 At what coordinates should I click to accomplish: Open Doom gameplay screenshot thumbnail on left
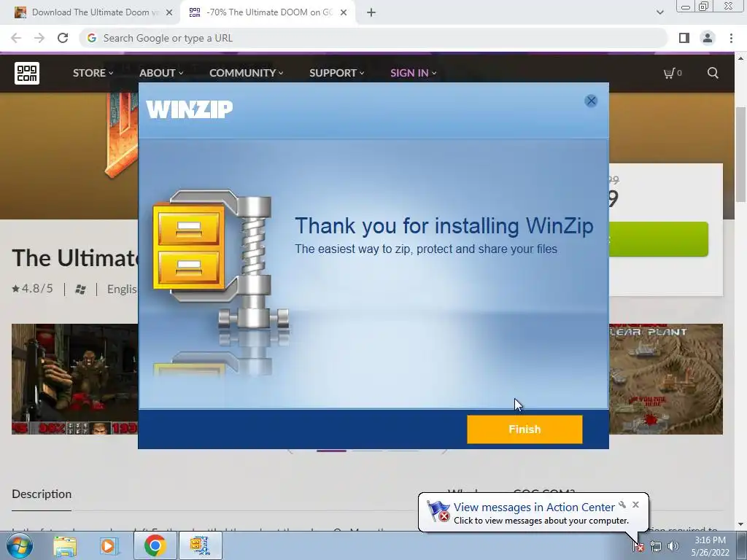tap(75, 379)
